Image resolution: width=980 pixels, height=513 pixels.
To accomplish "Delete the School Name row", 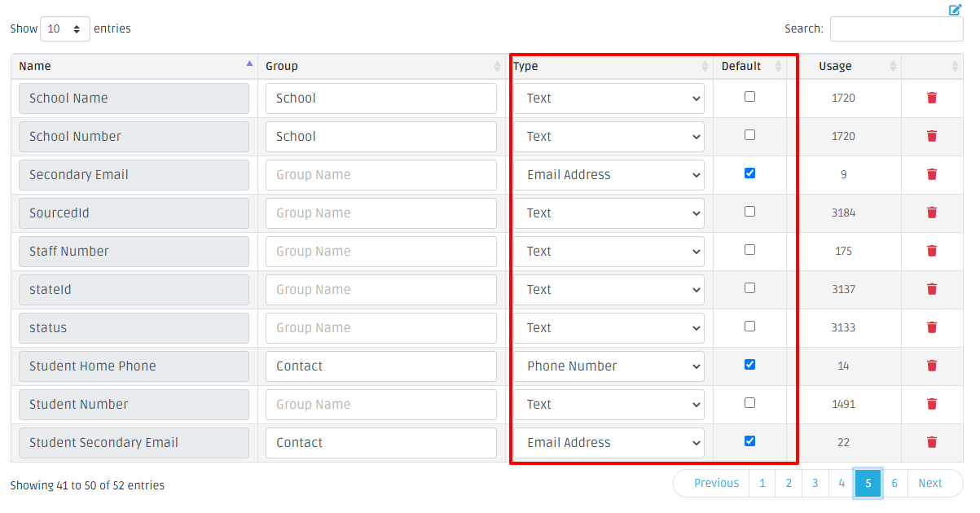I will pyautogui.click(x=932, y=98).
